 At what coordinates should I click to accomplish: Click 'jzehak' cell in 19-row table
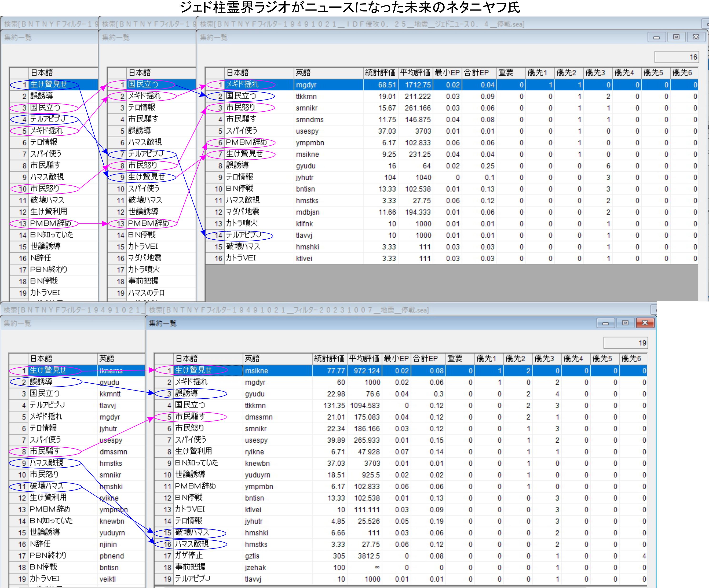pyautogui.click(x=277, y=568)
